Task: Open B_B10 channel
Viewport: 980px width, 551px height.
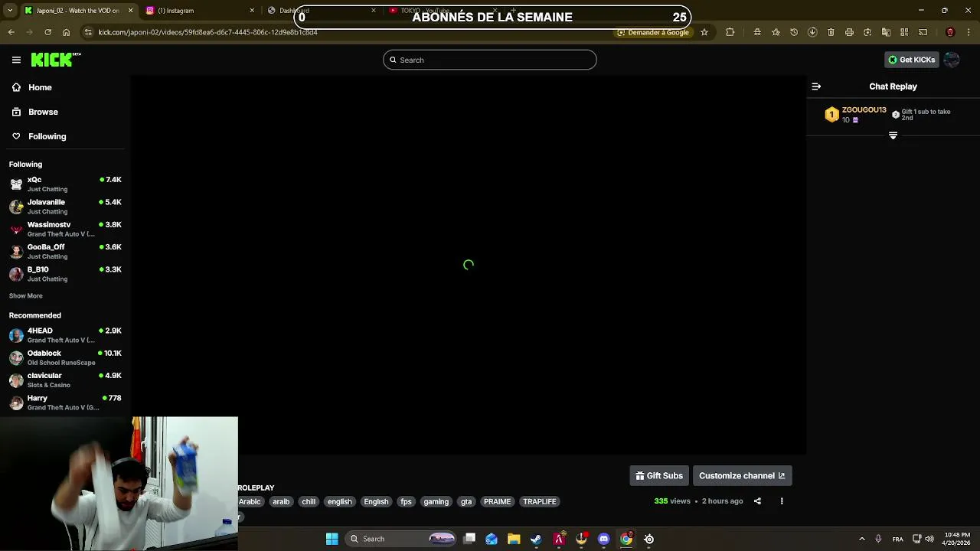Action: (x=65, y=274)
